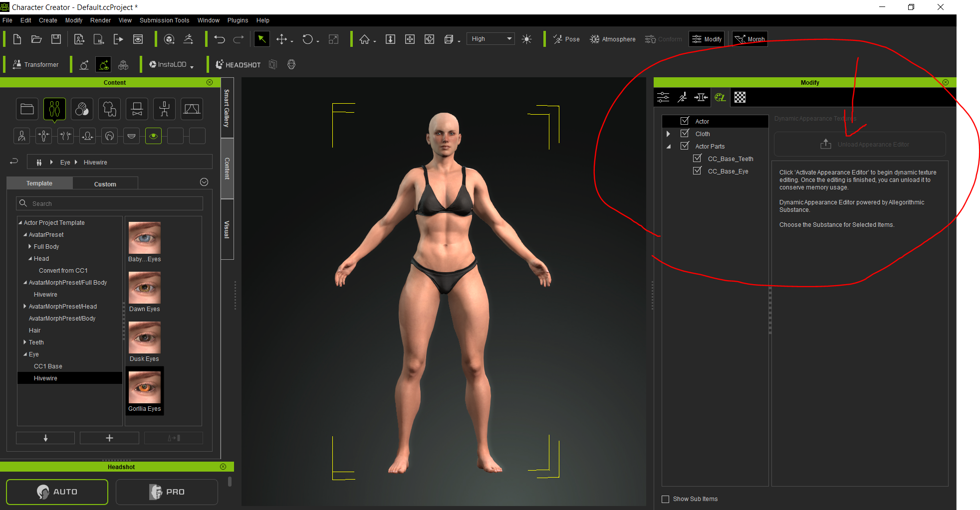Click the Undo arrow in the toolbar
This screenshot has width=980, height=510.
pyautogui.click(x=220, y=39)
